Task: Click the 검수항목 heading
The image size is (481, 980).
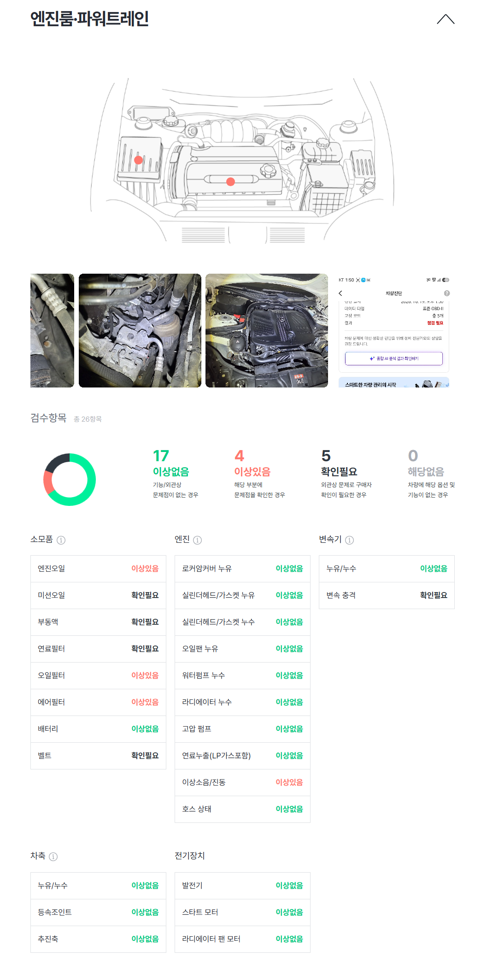Action: (x=48, y=418)
